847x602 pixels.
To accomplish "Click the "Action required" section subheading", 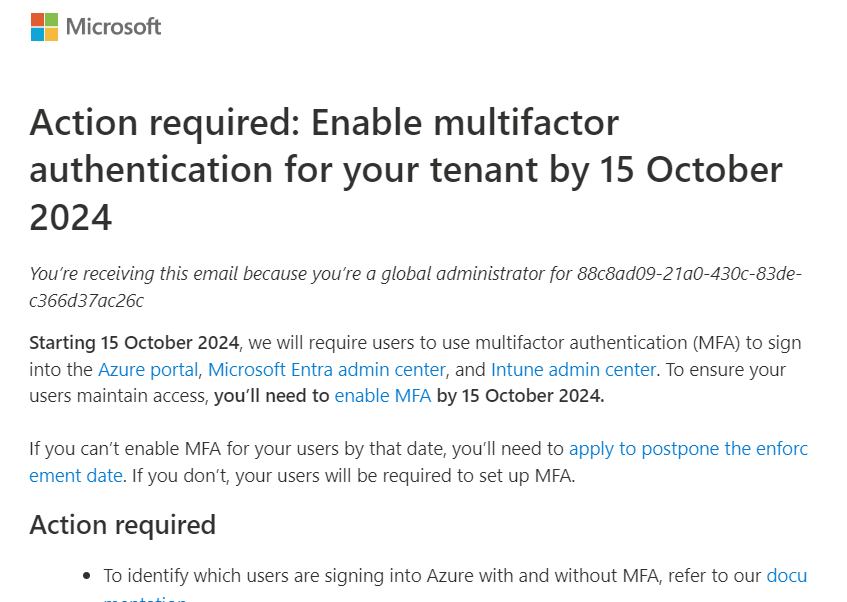I will click(122, 524).
